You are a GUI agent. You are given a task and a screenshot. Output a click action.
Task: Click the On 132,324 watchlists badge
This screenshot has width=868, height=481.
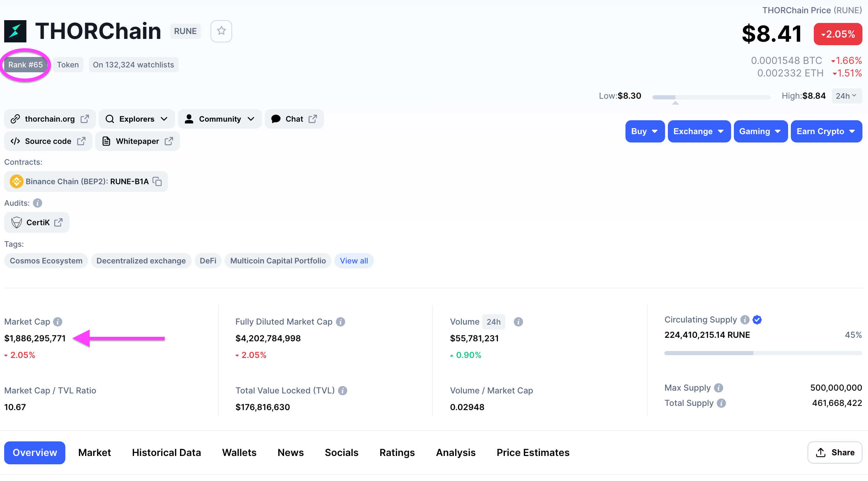point(133,65)
